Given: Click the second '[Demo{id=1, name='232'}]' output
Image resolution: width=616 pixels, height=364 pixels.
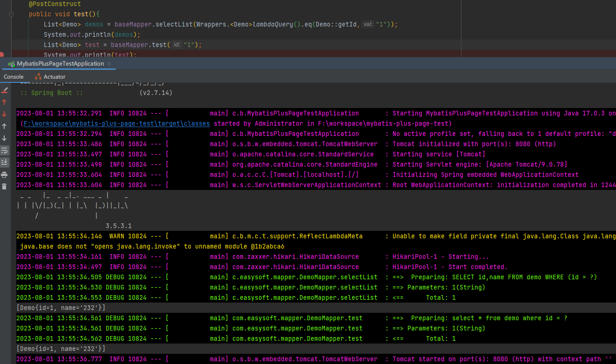Looking at the screenshot, I should (61, 349).
